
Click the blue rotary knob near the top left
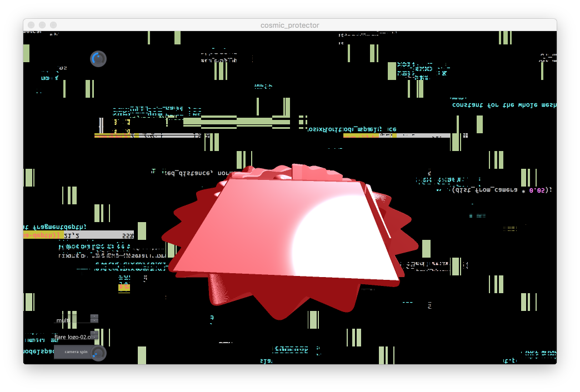click(98, 59)
